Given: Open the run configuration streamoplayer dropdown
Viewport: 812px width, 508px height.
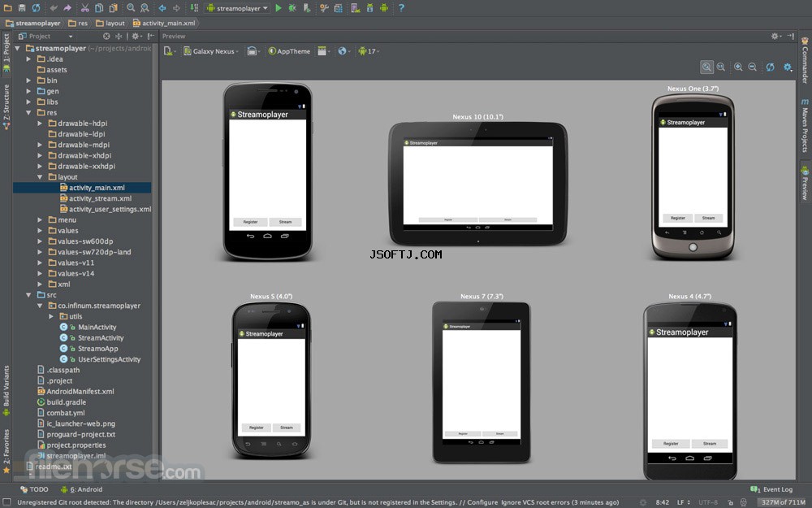Looking at the screenshot, I should [238, 8].
